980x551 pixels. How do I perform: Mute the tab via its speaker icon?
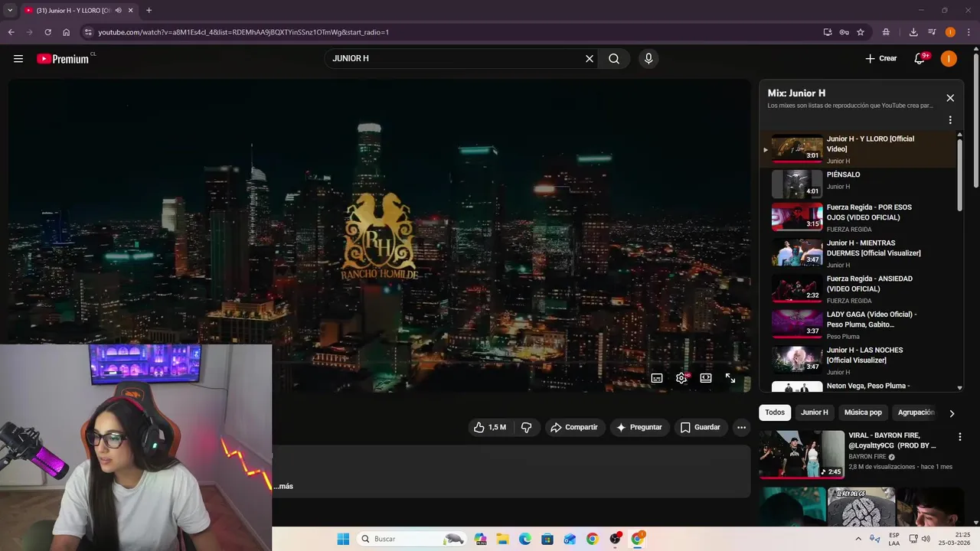(x=118, y=11)
